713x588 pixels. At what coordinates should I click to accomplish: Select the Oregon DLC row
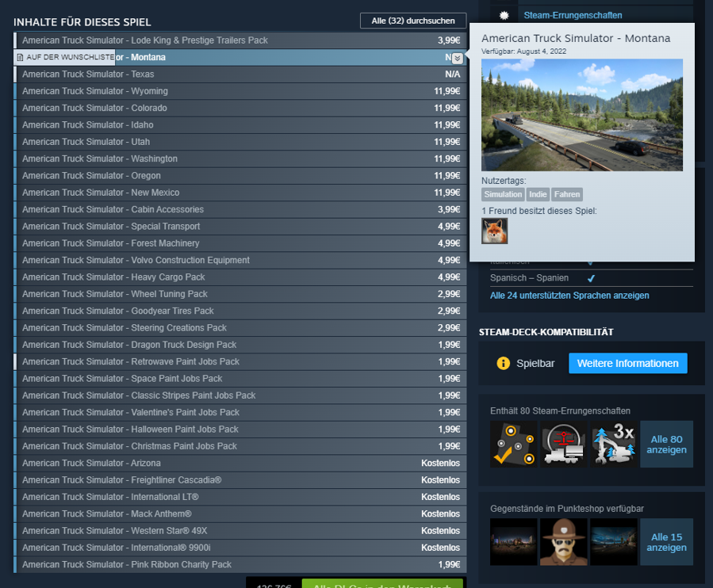(x=240, y=175)
